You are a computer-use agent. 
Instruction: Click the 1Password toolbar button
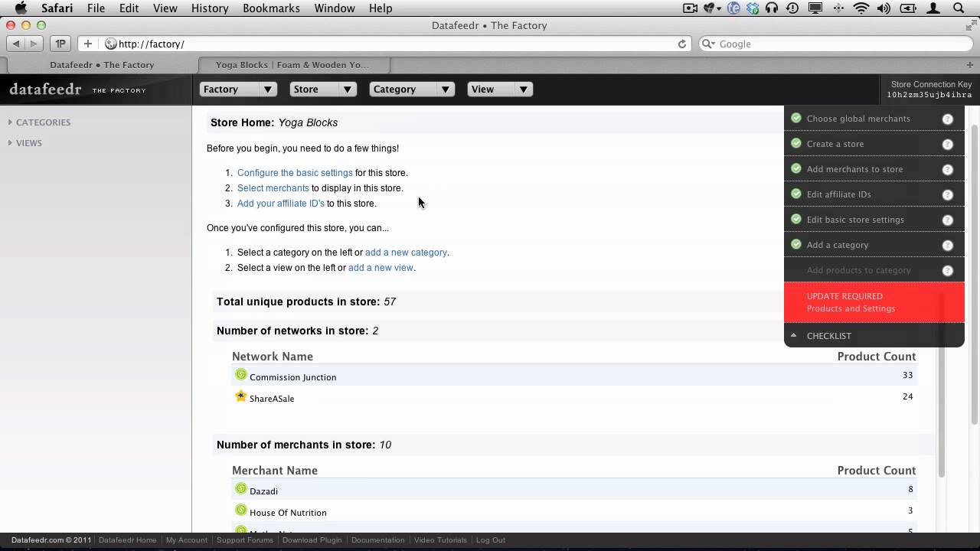tap(60, 44)
